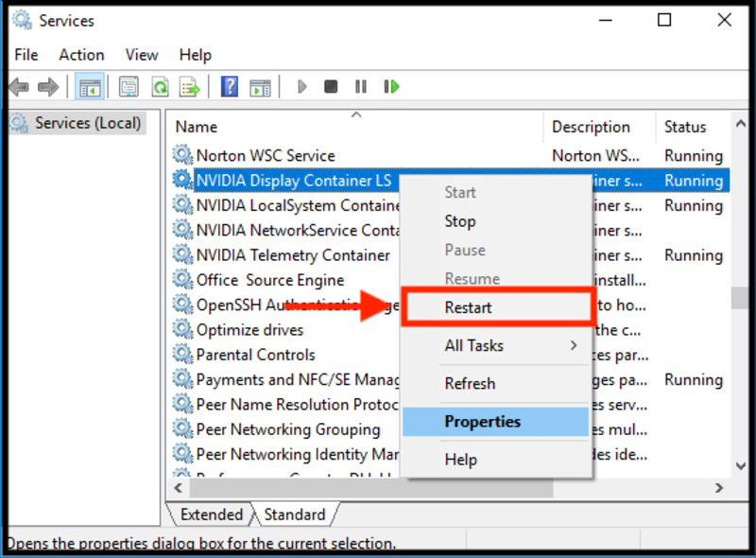
Task: Click the Export List toolbar icon
Action: 190,87
